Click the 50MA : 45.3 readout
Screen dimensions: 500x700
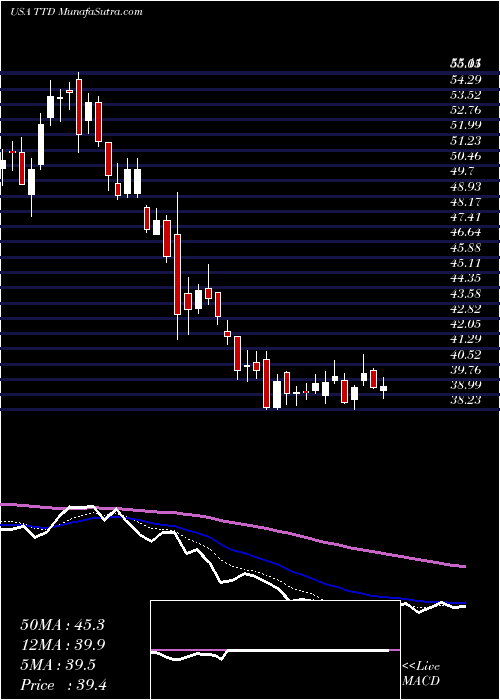click(x=62, y=625)
